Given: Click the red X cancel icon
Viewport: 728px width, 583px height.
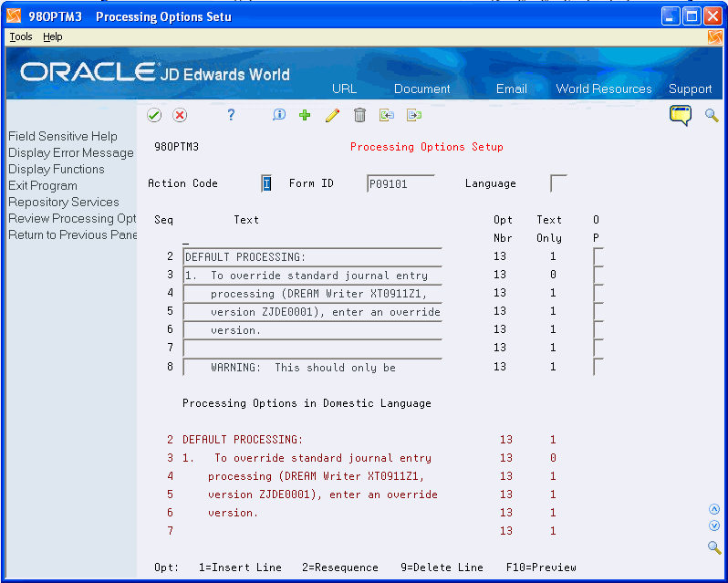Looking at the screenshot, I should point(180,115).
